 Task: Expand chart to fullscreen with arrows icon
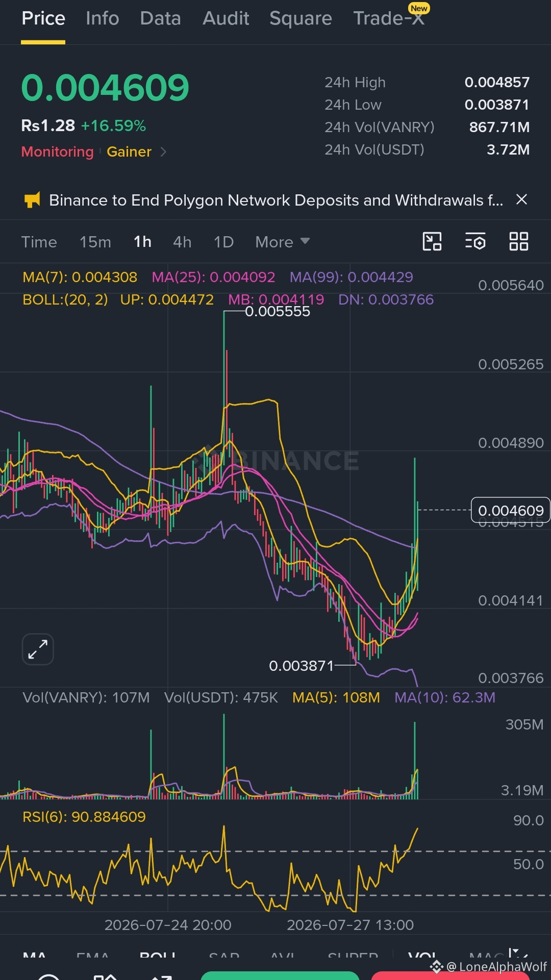click(x=38, y=649)
